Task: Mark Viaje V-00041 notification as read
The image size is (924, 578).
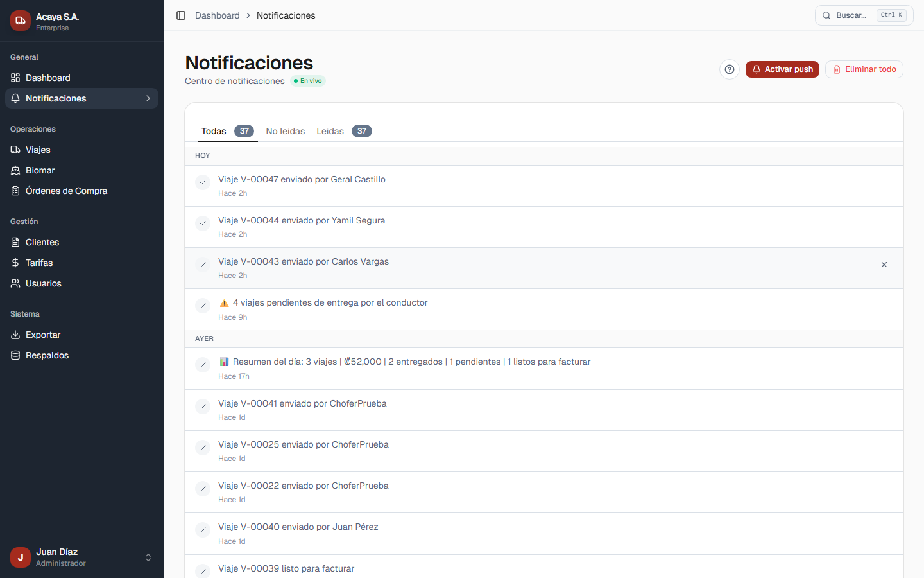Action: (x=203, y=407)
